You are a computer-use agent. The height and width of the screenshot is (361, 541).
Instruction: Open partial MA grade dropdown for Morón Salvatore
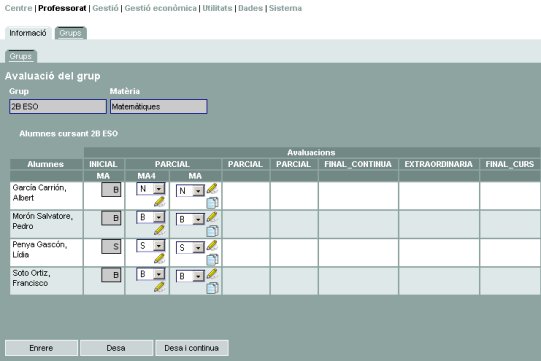coord(190,219)
